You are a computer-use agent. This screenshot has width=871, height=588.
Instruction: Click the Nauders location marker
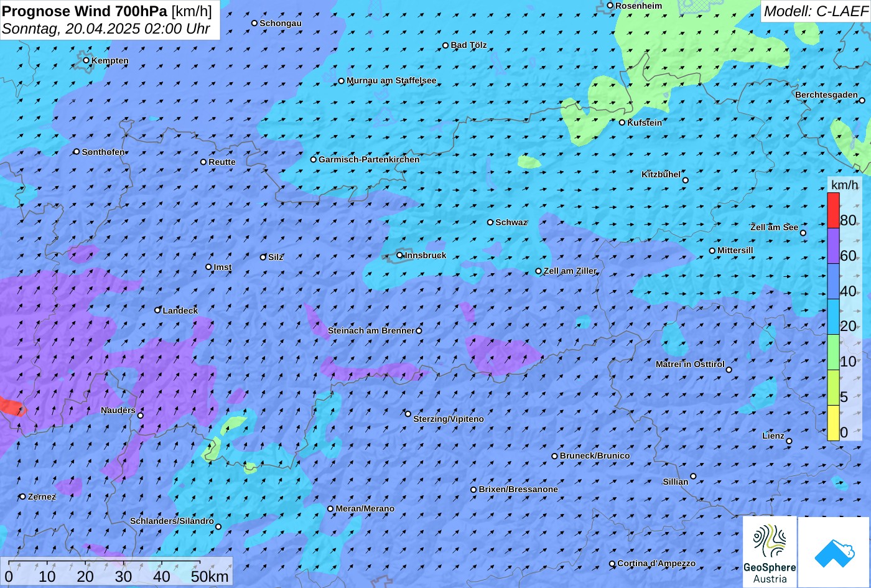click(x=141, y=416)
